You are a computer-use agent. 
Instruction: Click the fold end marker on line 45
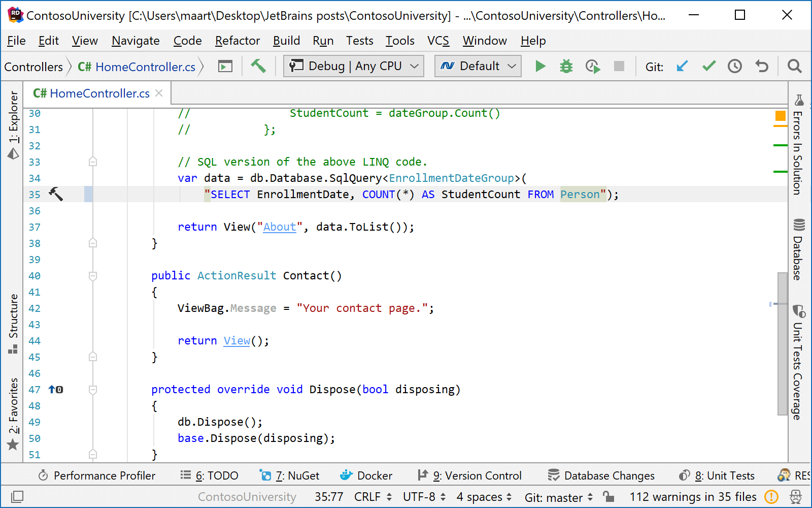[93, 357]
